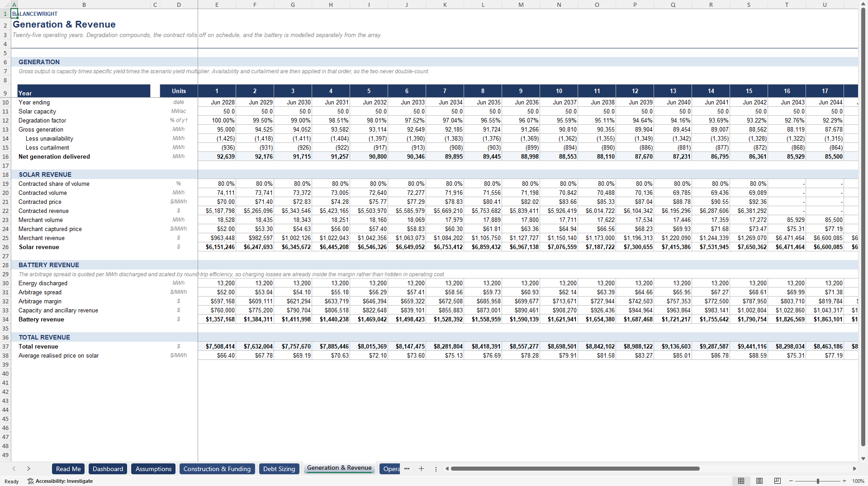
Task: Select column U header
Action: (x=825, y=5)
